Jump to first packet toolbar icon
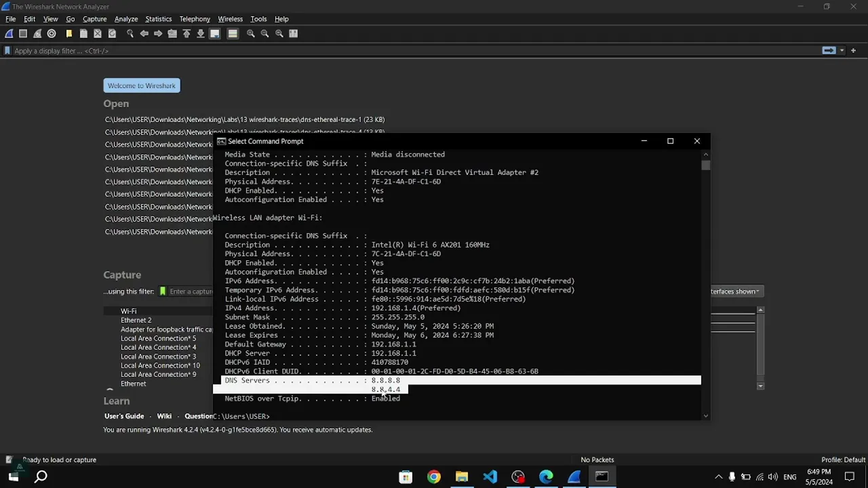 pyautogui.click(x=186, y=33)
